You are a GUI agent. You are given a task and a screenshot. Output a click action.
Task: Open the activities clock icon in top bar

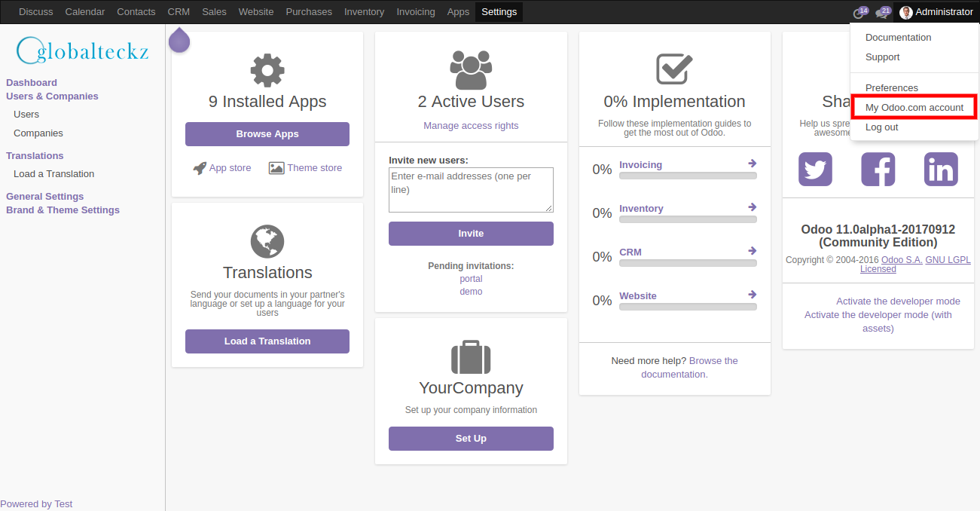[859, 12]
